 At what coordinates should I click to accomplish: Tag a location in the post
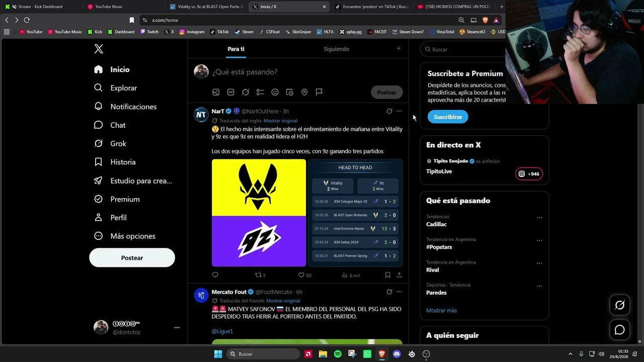[304, 92]
